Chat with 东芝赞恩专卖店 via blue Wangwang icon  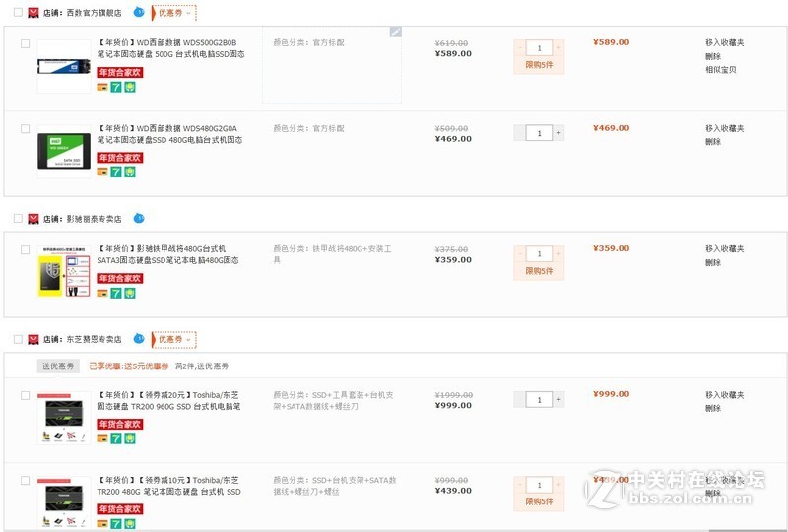pyautogui.click(x=139, y=338)
